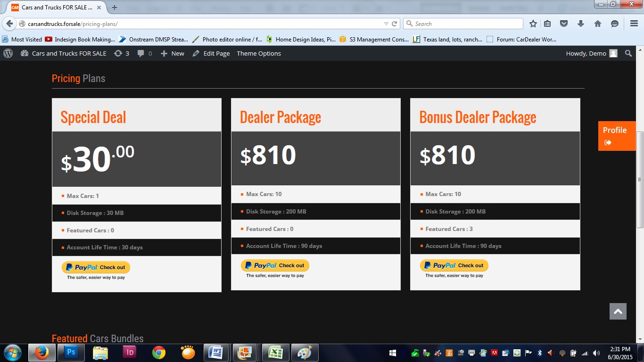This screenshot has height=362, width=644.
Task: Click the WordPress logo in admin bar
Action: [x=8, y=53]
